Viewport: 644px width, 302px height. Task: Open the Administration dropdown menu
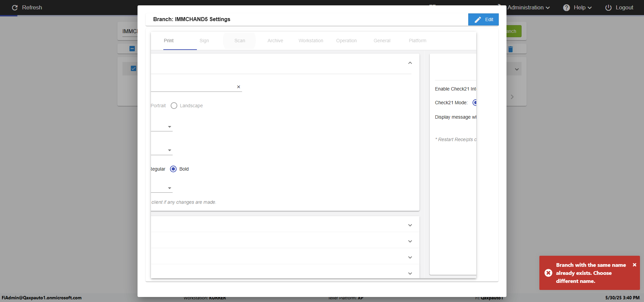click(x=528, y=8)
